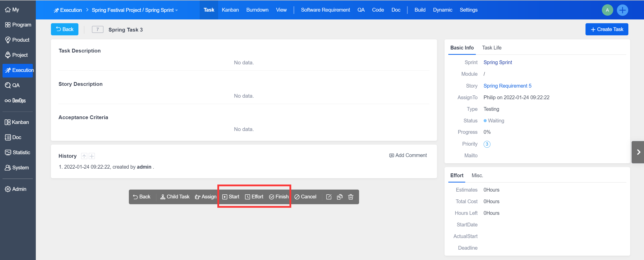This screenshot has height=260, width=644.
Task: Expand the right side collapsed panel arrow
Action: [x=638, y=152]
